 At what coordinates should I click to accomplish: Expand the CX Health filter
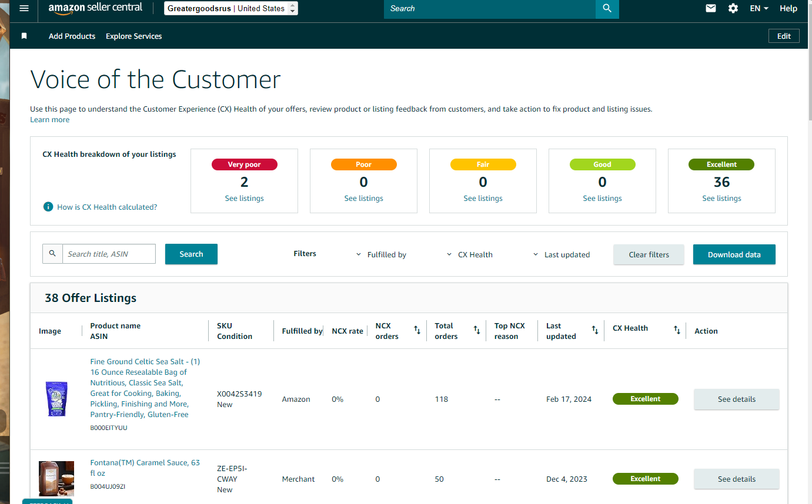tap(469, 254)
